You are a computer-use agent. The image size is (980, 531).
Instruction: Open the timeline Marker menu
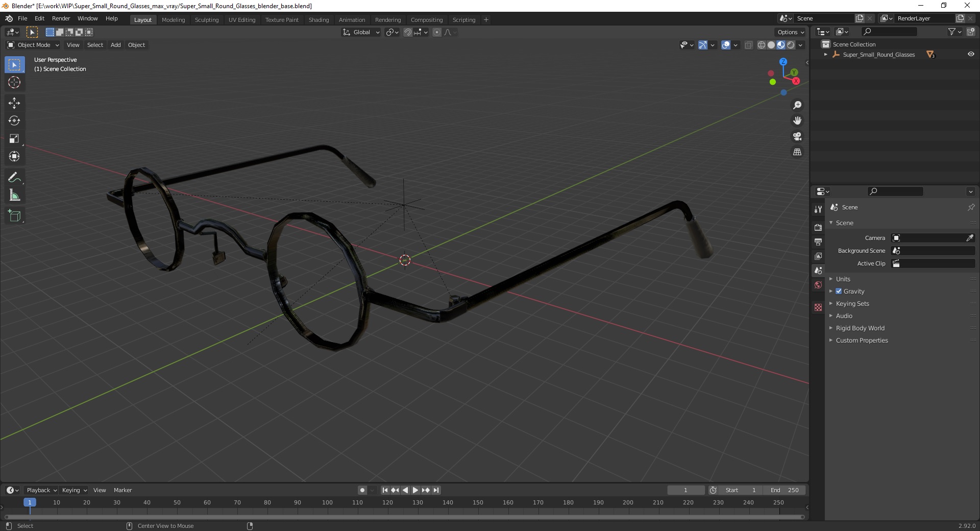122,490
